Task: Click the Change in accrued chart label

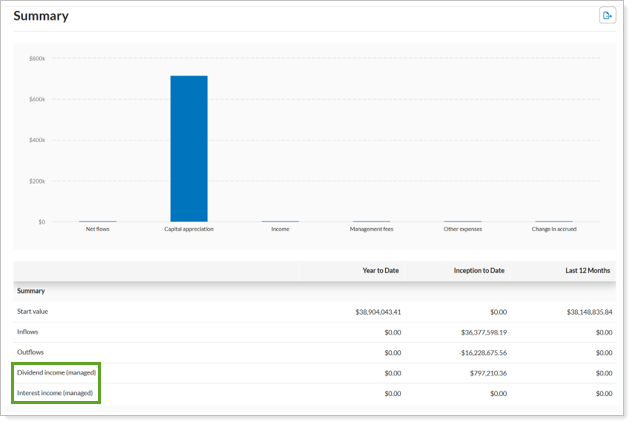Action: click(554, 229)
